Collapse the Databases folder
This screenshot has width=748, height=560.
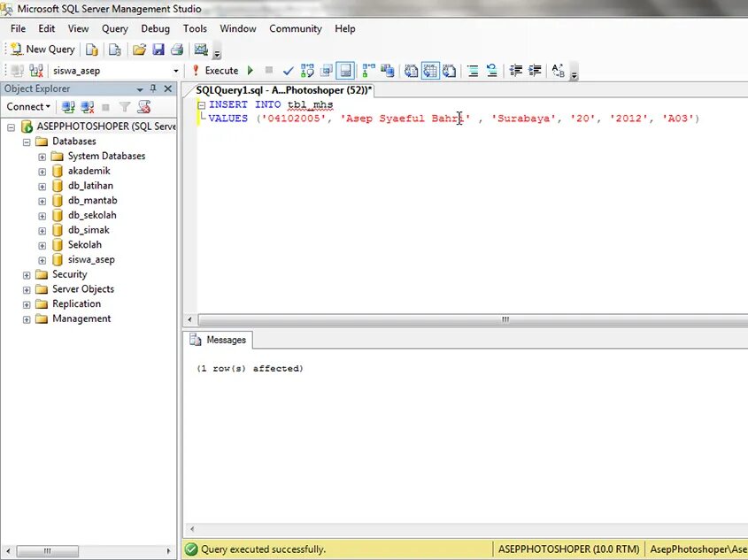pyautogui.click(x=27, y=142)
